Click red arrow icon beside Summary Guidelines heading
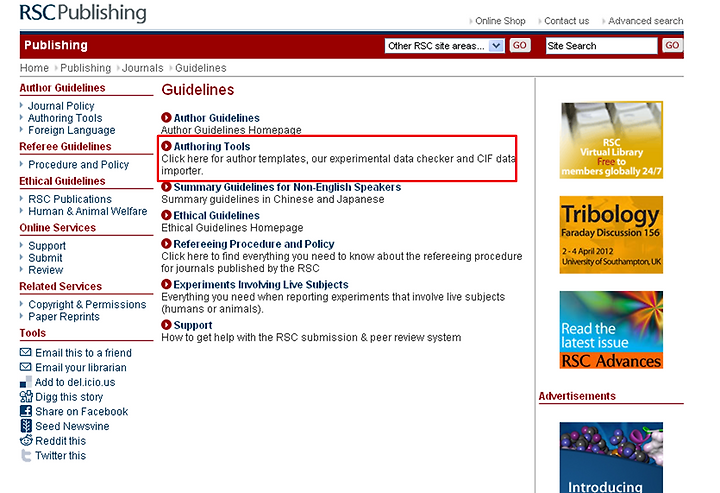The image size is (720, 493). point(166,187)
